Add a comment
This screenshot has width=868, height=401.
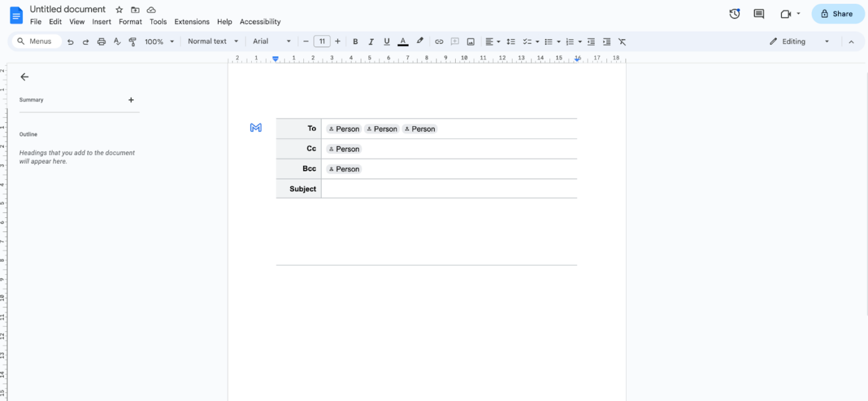pos(454,41)
